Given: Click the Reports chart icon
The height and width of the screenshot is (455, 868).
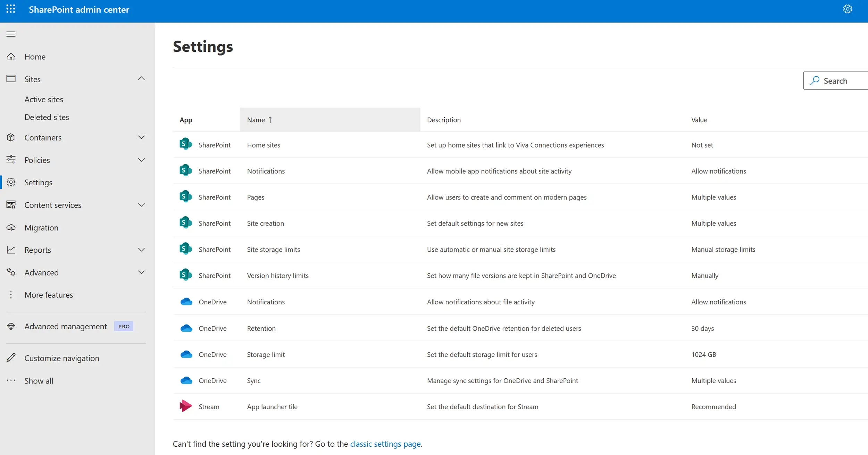Looking at the screenshot, I should [x=11, y=250].
